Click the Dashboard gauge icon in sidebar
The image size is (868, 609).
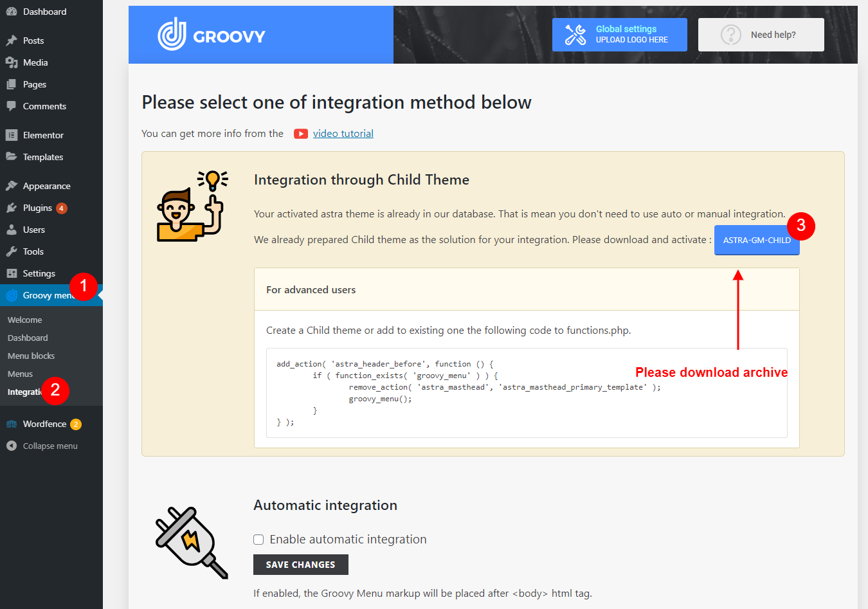12,12
